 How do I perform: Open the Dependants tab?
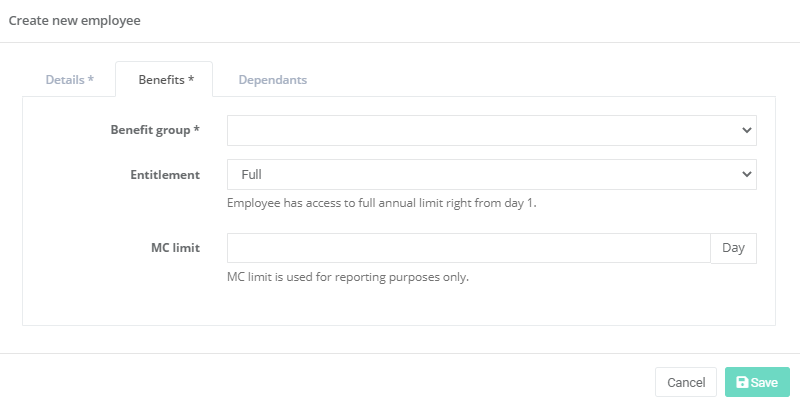click(x=272, y=80)
